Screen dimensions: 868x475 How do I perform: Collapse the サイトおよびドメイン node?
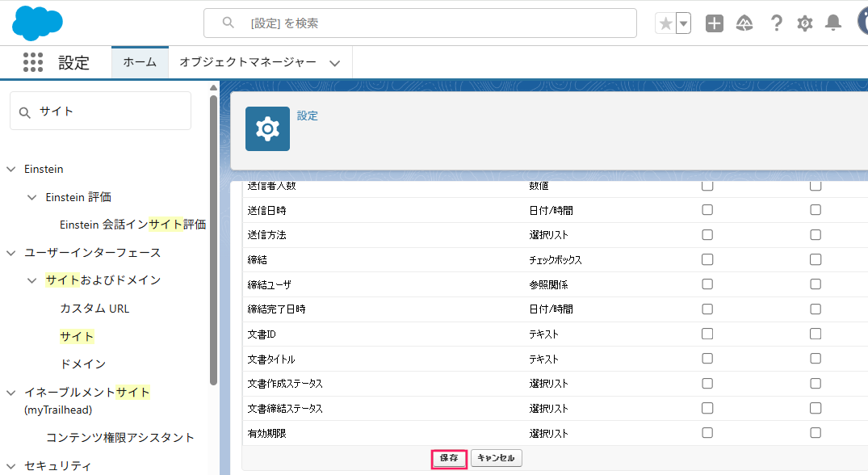[x=32, y=280]
